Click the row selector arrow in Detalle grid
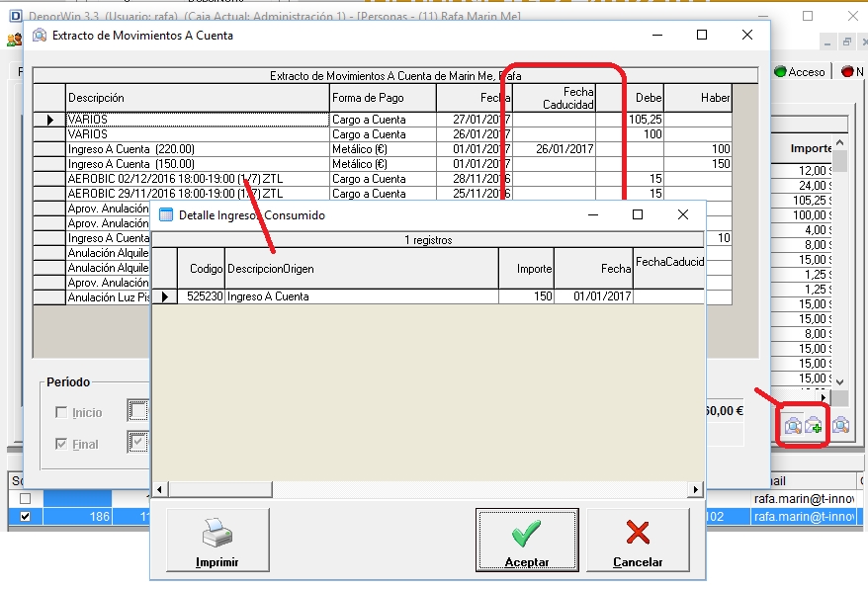 (x=164, y=296)
